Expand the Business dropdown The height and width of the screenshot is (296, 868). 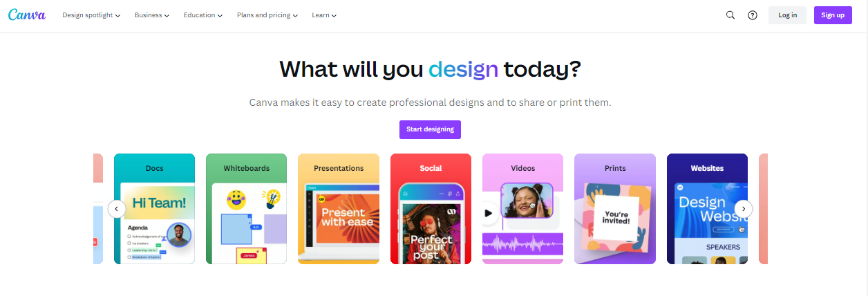point(152,15)
